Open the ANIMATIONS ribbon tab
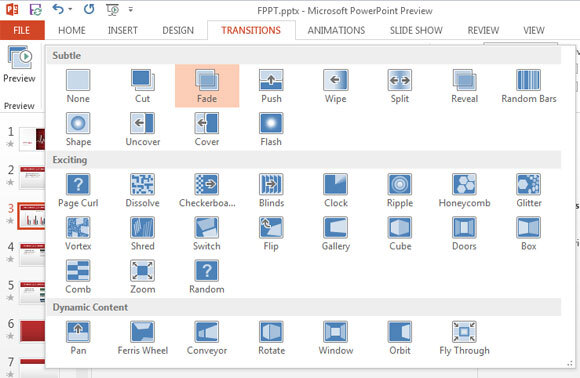Image resolution: width=580 pixels, height=378 pixels. [x=336, y=30]
